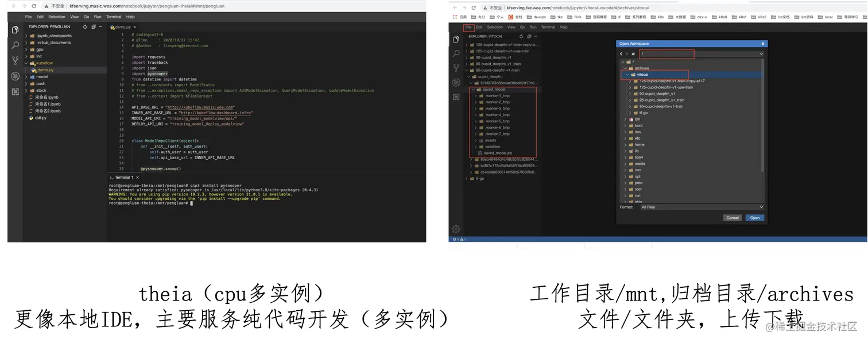Click the terminal prompt in left window

[150, 203]
